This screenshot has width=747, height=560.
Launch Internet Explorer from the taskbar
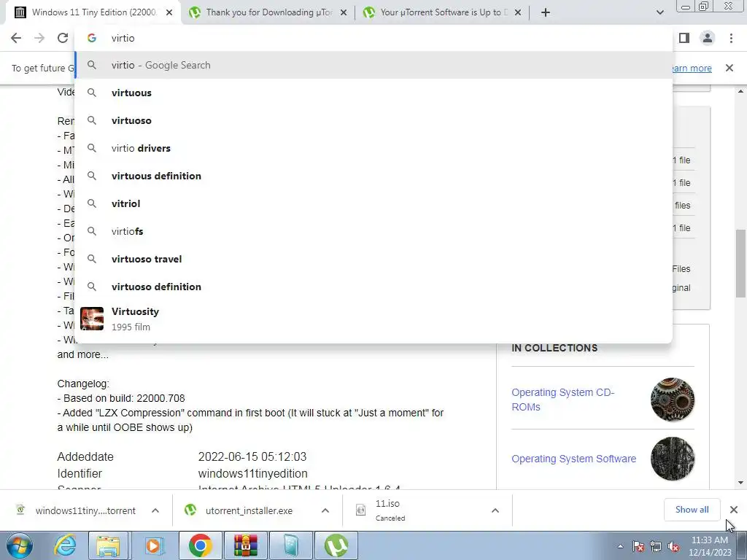pos(65,545)
